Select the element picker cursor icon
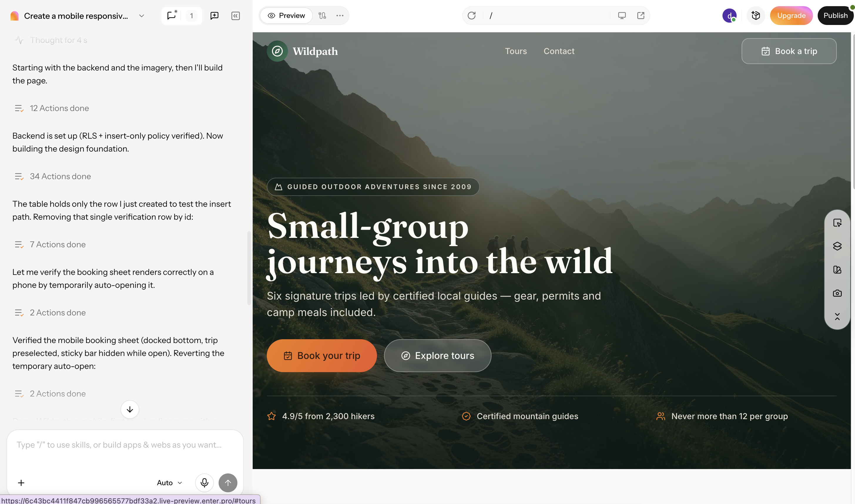Screen dimensions: 855x504 tap(837, 223)
